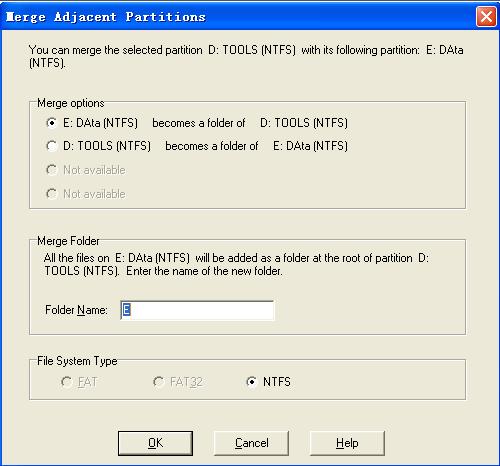Cancel the partition merge dialog
The width and height of the screenshot is (500, 466).
[x=251, y=443]
